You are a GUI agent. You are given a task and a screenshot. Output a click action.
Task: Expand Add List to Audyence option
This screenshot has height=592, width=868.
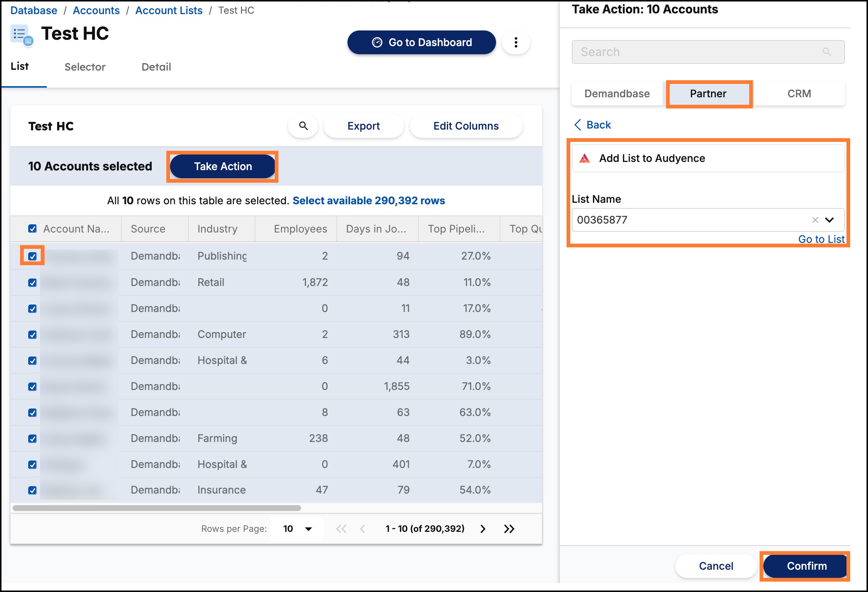708,159
